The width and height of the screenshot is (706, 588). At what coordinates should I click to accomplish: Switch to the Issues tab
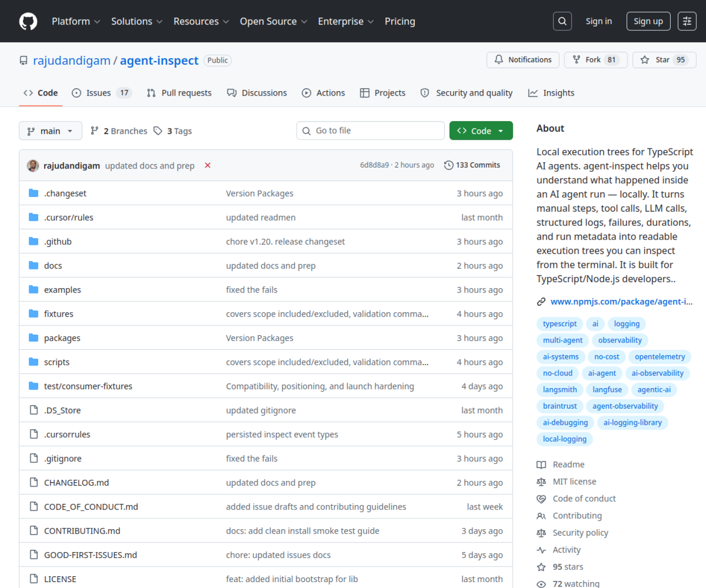pyautogui.click(x=102, y=93)
